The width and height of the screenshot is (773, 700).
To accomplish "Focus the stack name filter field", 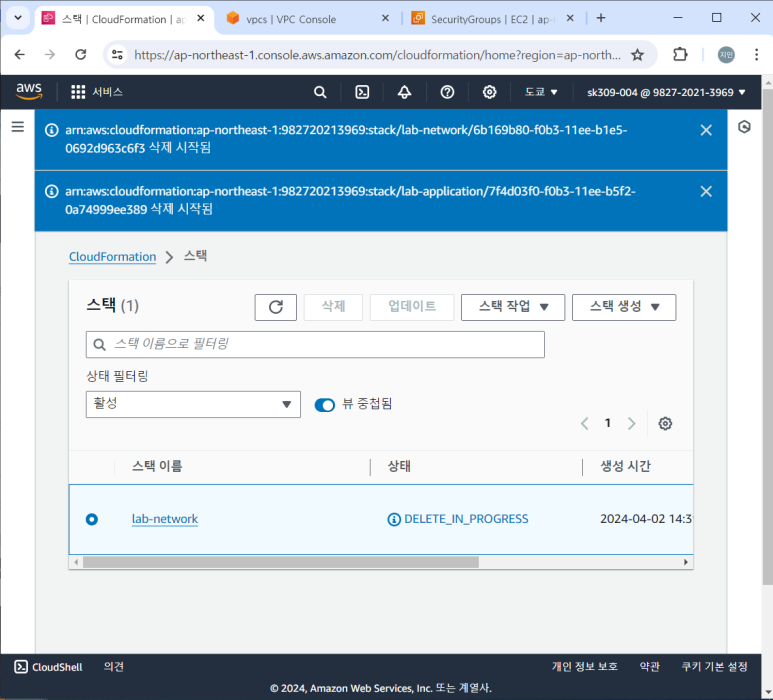I will (315, 344).
